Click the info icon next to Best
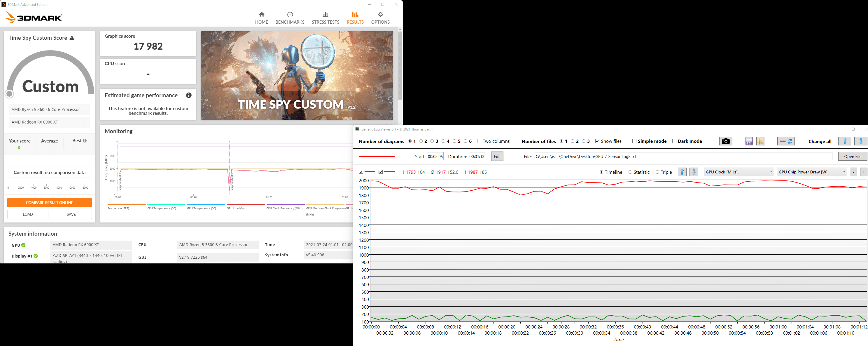 coord(85,141)
